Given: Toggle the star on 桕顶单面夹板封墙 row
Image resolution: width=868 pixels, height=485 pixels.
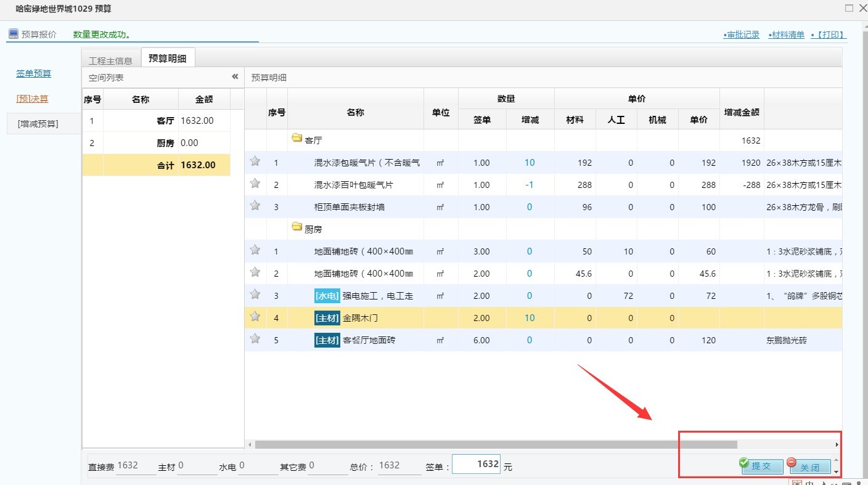Looking at the screenshot, I should pyautogui.click(x=255, y=206).
